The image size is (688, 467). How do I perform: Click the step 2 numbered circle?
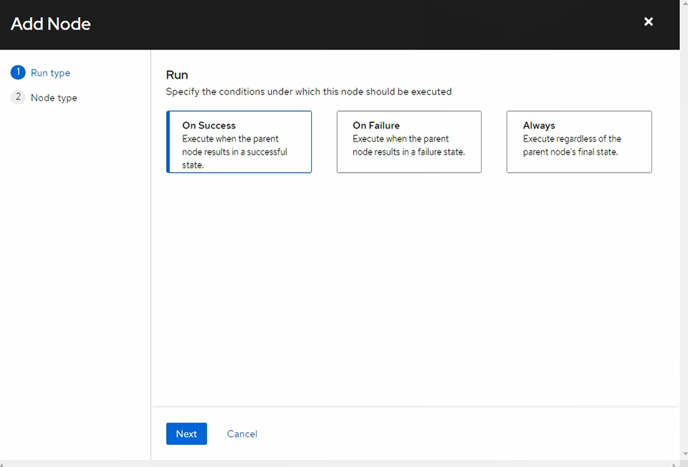(x=17, y=97)
